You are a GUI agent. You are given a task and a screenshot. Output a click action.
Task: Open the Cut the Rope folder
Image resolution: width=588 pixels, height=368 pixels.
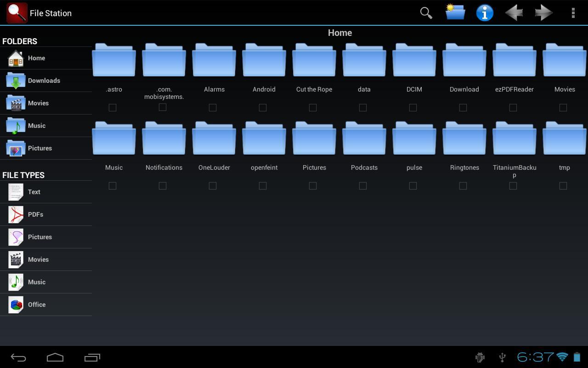click(x=314, y=60)
